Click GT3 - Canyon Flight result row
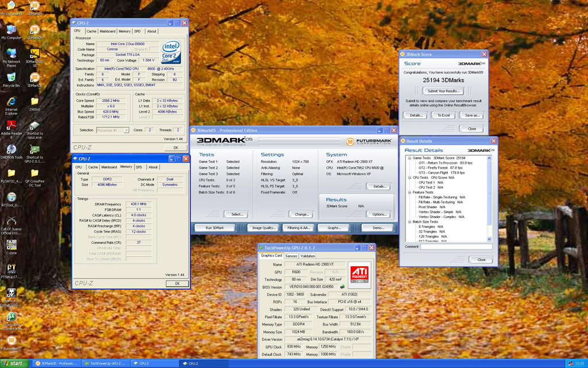 442,172
